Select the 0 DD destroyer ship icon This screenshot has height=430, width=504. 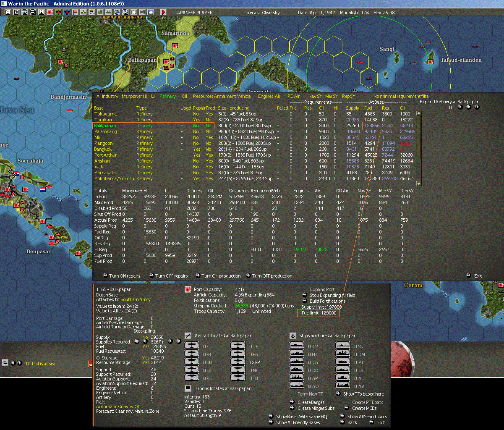click(x=297, y=370)
